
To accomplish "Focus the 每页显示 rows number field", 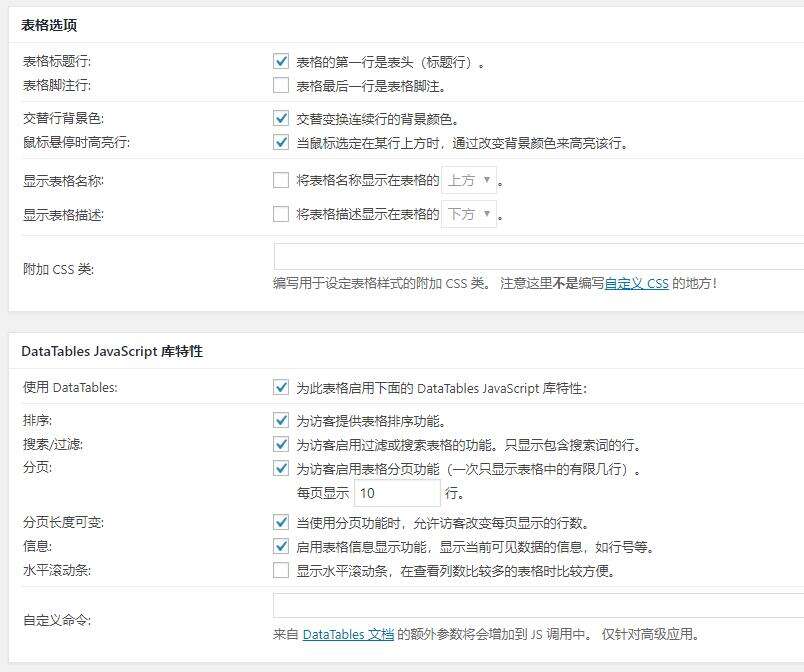I will 397,493.
